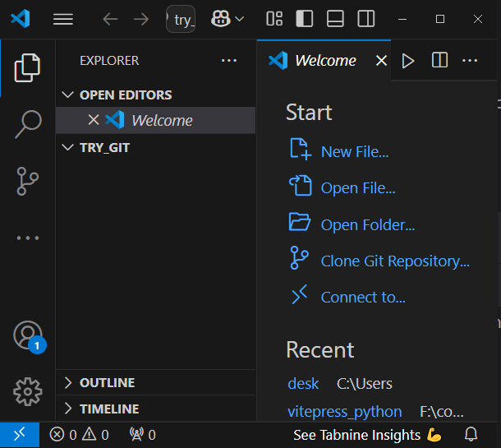Open the Search view in activity bar
This screenshot has height=448, width=501.
click(28, 124)
